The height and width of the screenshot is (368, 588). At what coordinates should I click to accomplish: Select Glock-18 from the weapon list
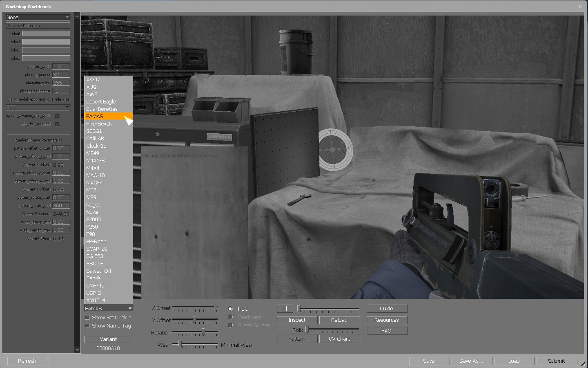point(109,146)
